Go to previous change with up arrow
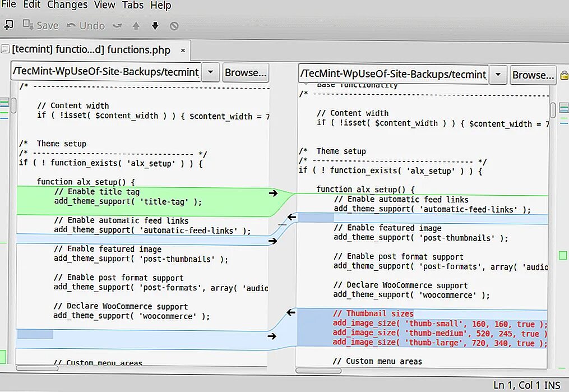The height and width of the screenshot is (392, 569). click(x=136, y=26)
